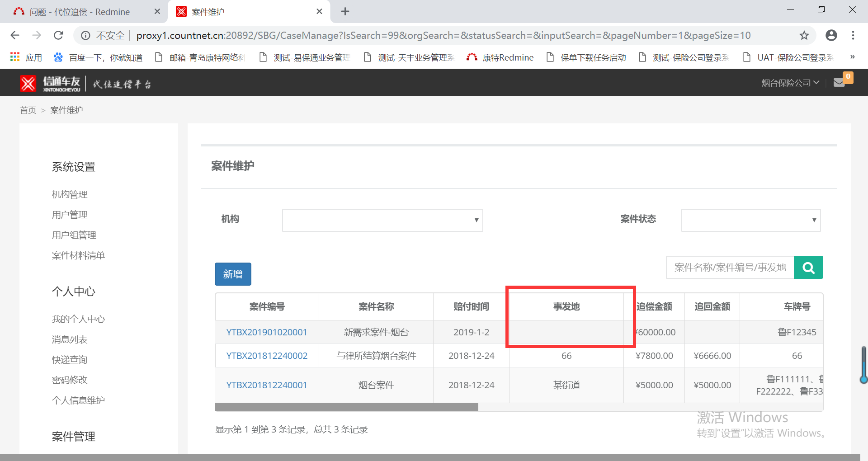Click the 案件编号 column header
Viewport: 868px width, 461px height.
tap(267, 307)
